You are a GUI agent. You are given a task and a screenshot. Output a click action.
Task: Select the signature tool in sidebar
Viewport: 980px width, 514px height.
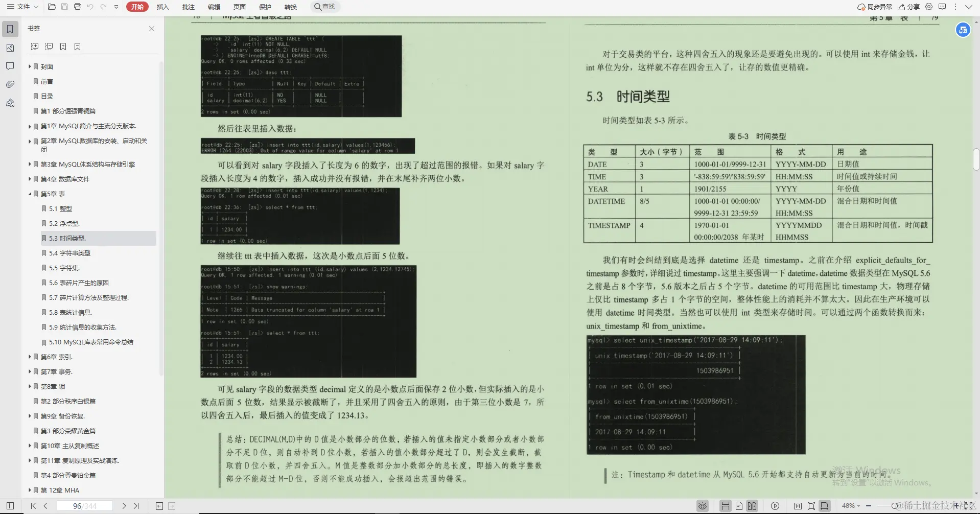point(10,103)
